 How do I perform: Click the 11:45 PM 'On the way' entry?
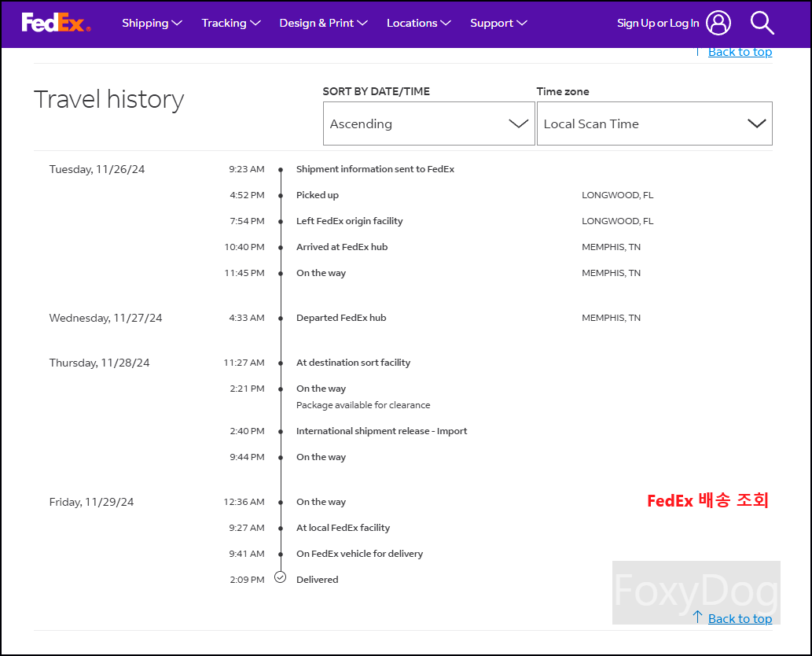coord(321,273)
